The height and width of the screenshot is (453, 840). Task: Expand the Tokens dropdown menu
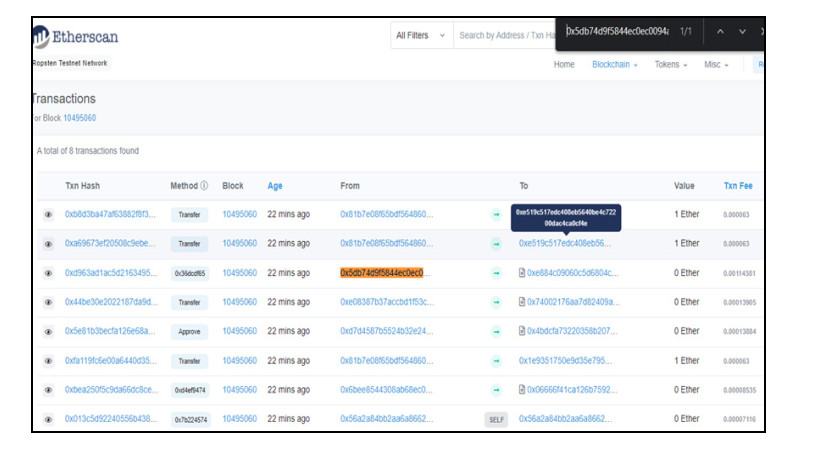click(670, 65)
